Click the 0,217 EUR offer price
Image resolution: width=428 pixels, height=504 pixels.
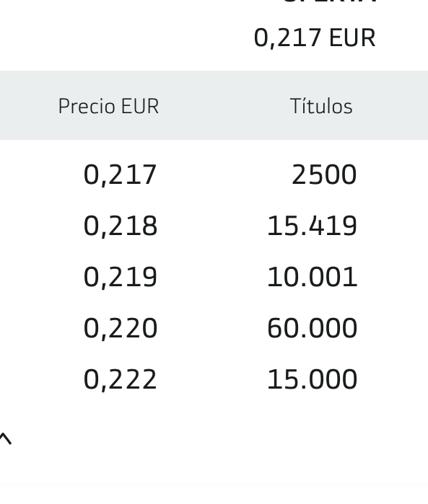coord(315,38)
